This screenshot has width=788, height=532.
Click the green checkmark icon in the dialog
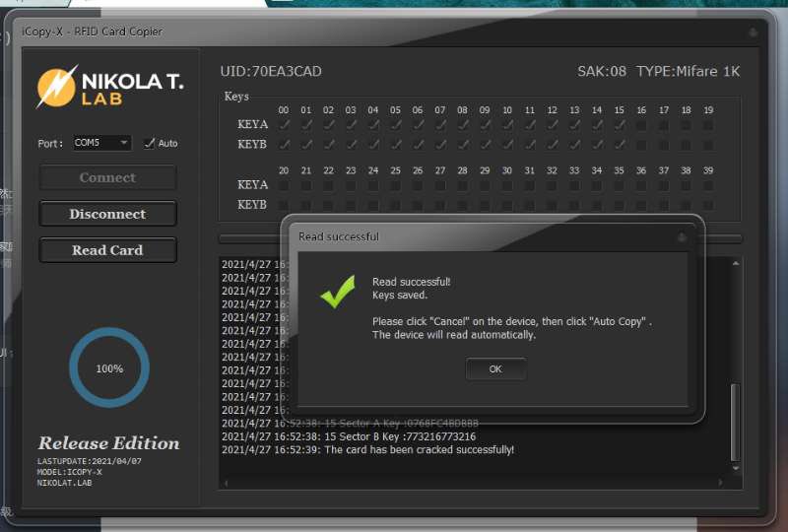point(338,292)
